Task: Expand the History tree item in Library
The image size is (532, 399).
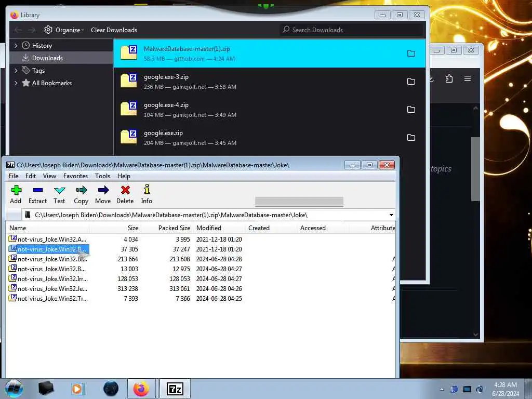Action: click(16, 46)
